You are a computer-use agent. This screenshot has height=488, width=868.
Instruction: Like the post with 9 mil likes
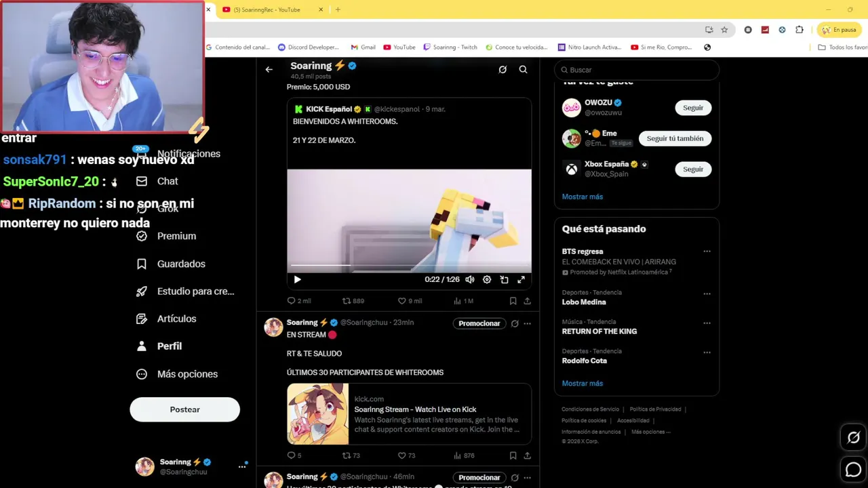point(410,301)
